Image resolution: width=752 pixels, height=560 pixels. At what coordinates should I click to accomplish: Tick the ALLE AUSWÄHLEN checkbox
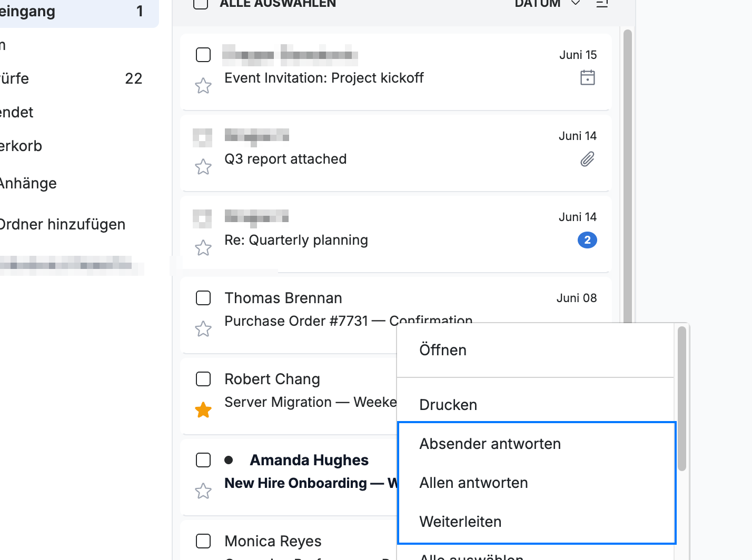tap(201, 3)
